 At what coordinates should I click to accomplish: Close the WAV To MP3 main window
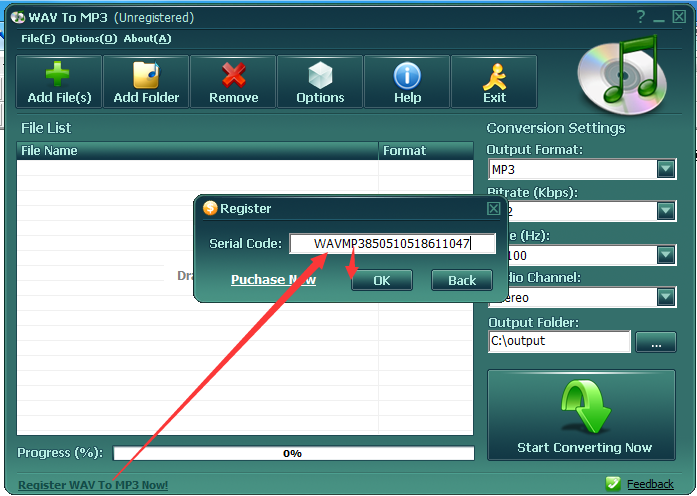(679, 17)
